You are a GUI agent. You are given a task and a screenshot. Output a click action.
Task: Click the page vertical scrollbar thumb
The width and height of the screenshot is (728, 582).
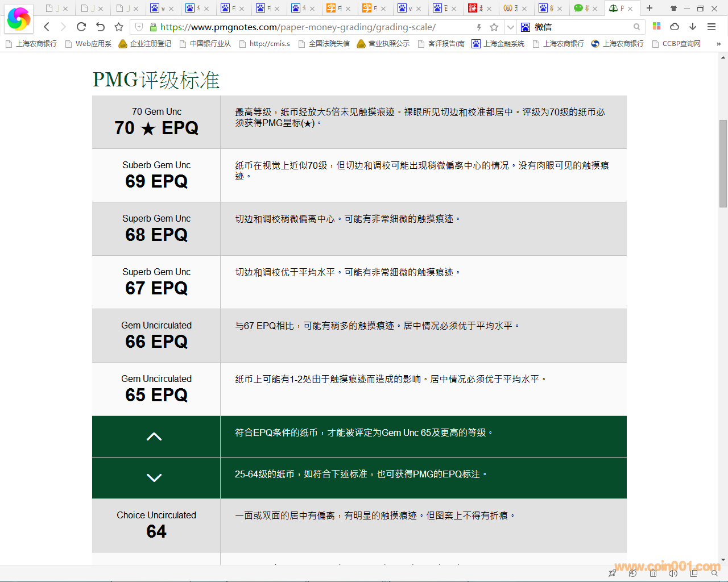tap(723, 164)
